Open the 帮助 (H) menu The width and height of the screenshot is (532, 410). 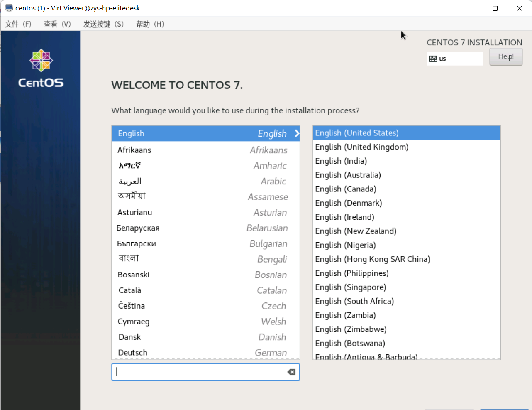click(x=150, y=24)
